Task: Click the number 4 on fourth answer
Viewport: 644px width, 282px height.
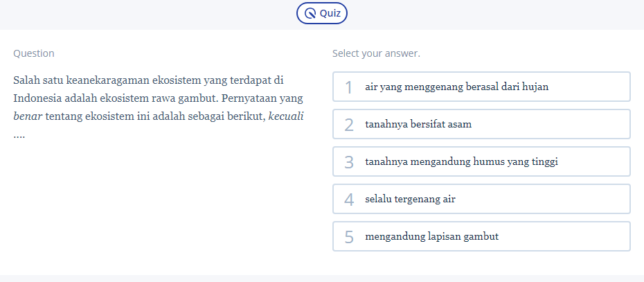Action: pos(349,200)
